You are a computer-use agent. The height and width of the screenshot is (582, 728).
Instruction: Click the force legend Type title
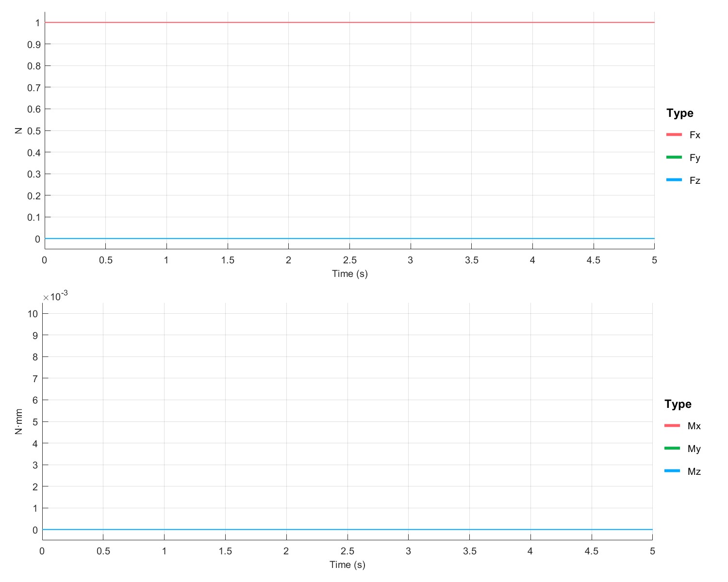tap(680, 113)
